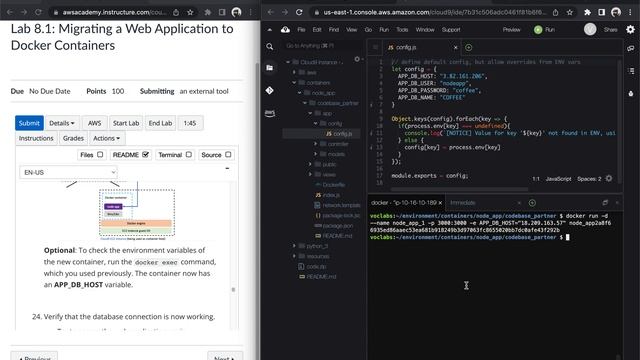Viewport: 640px width, 360px height.
Task: Click the Share button
Action: click(x=611, y=30)
